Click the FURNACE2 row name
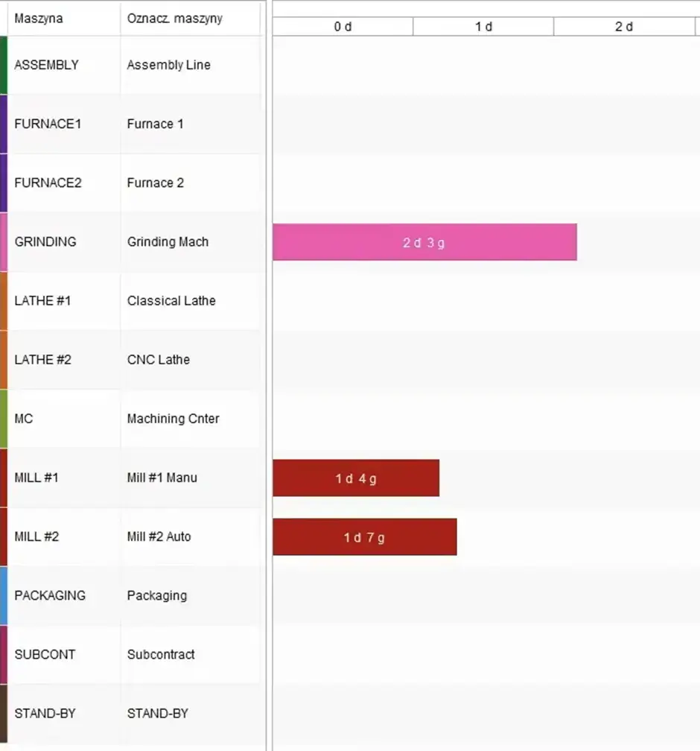This screenshot has height=751, width=700. tap(48, 183)
